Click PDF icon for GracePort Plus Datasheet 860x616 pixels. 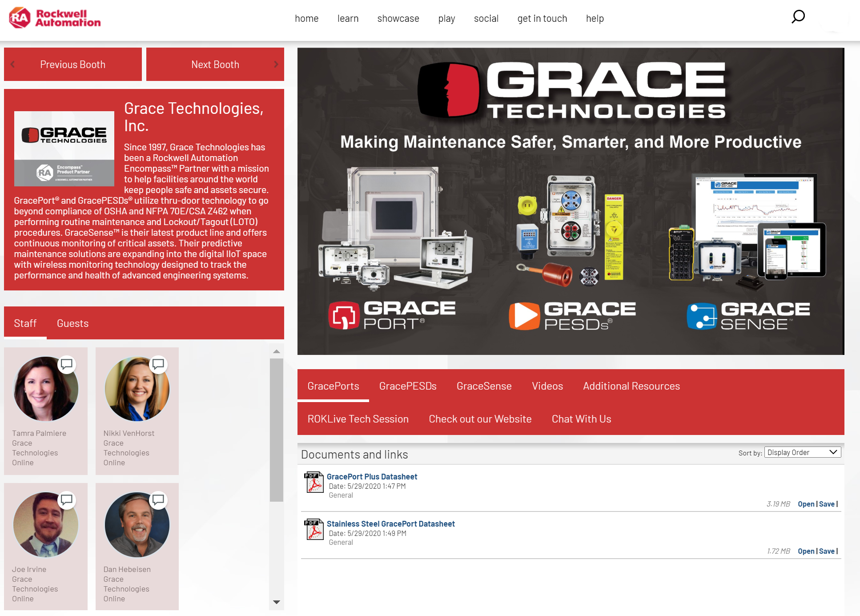313,482
